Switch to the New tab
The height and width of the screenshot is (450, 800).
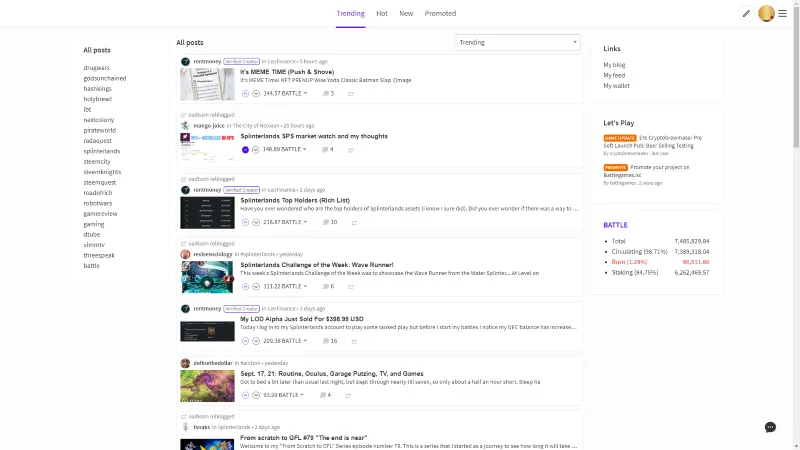[406, 14]
